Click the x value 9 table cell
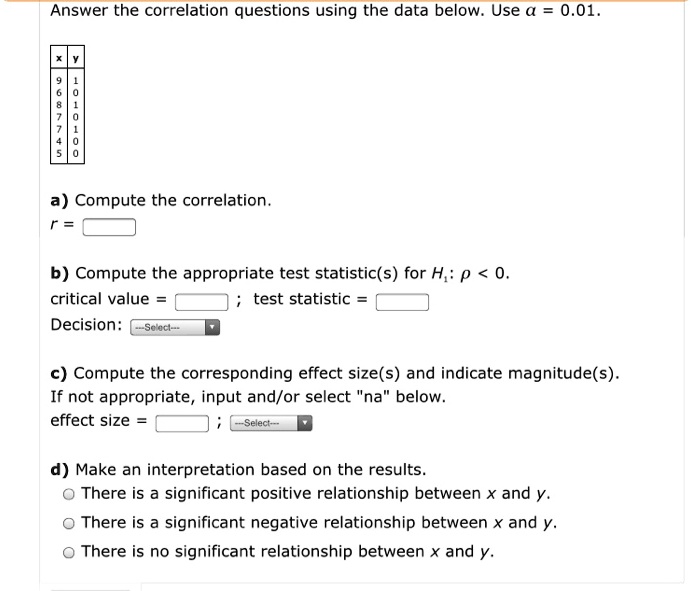691x591 pixels. pos(59,81)
